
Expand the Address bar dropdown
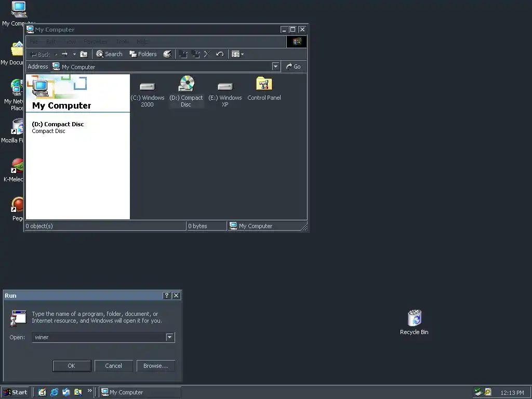pos(276,66)
